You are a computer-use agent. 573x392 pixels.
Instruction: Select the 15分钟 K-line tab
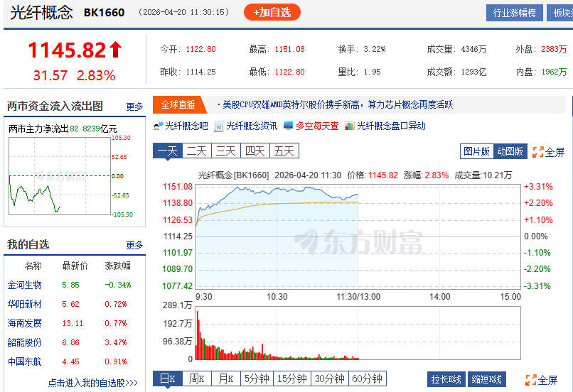point(292,379)
